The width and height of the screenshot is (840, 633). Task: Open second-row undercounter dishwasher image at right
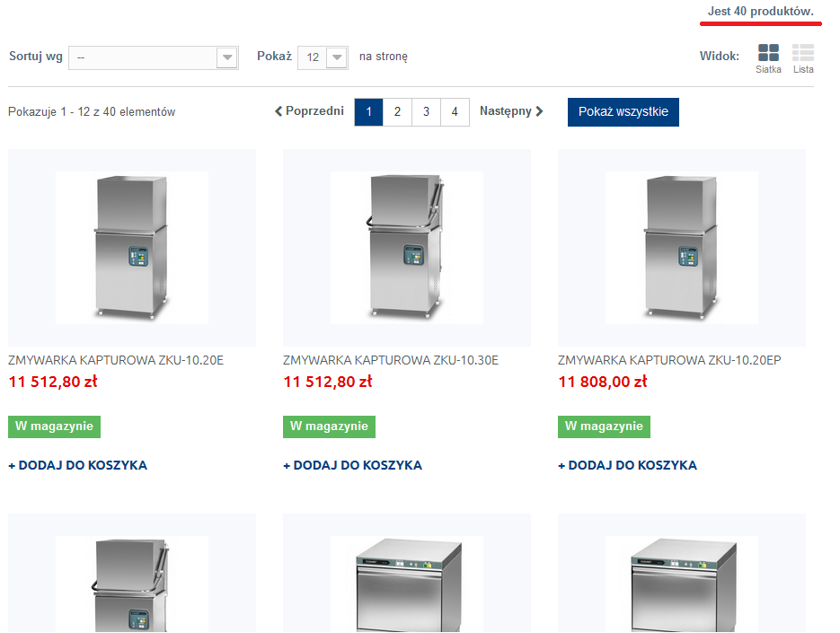pos(681,585)
